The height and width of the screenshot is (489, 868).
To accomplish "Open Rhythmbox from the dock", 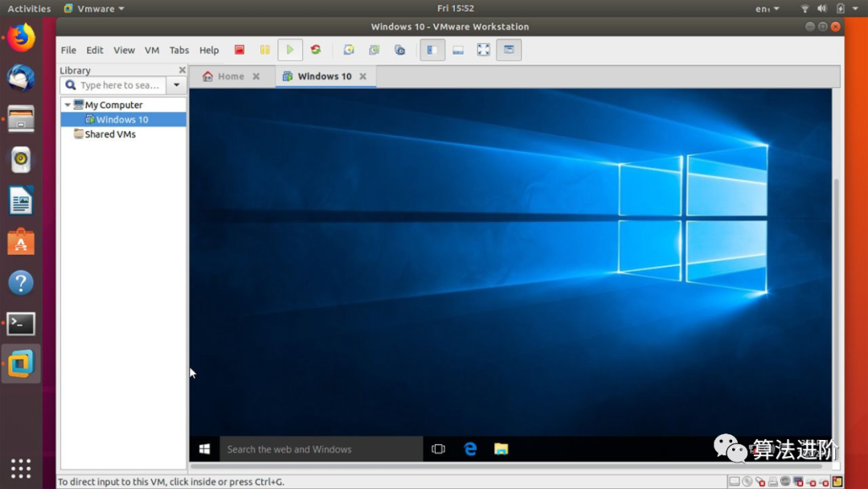I will [21, 159].
